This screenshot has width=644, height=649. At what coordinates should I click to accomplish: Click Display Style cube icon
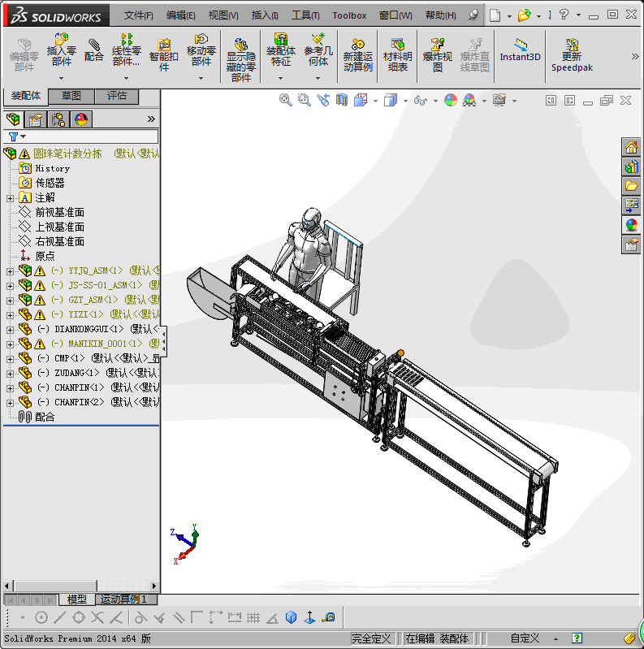click(391, 100)
